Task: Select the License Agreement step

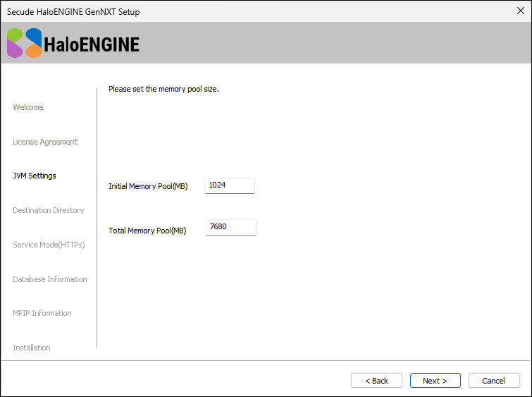Action: pyautogui.click(x=45, y=142)
